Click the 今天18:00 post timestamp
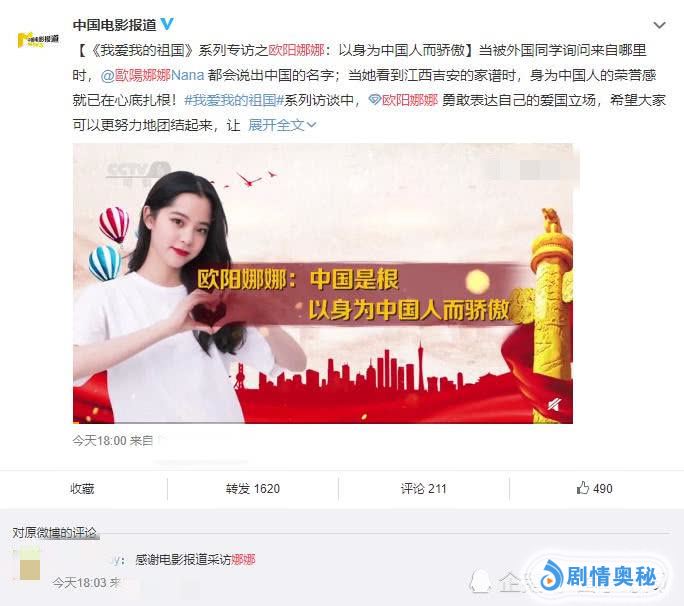 (99, 441)
